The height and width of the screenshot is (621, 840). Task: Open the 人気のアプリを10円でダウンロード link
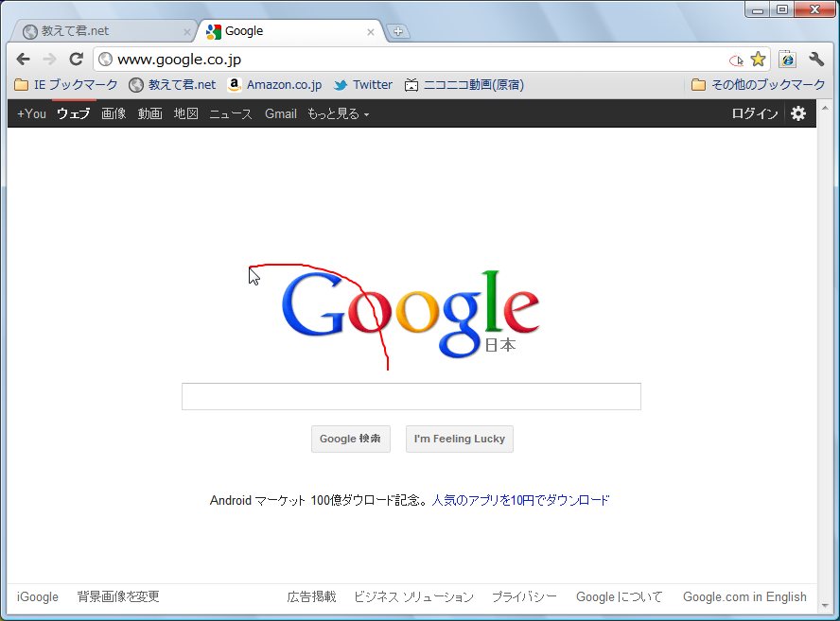pyautogui.click(x=520, y=500)
